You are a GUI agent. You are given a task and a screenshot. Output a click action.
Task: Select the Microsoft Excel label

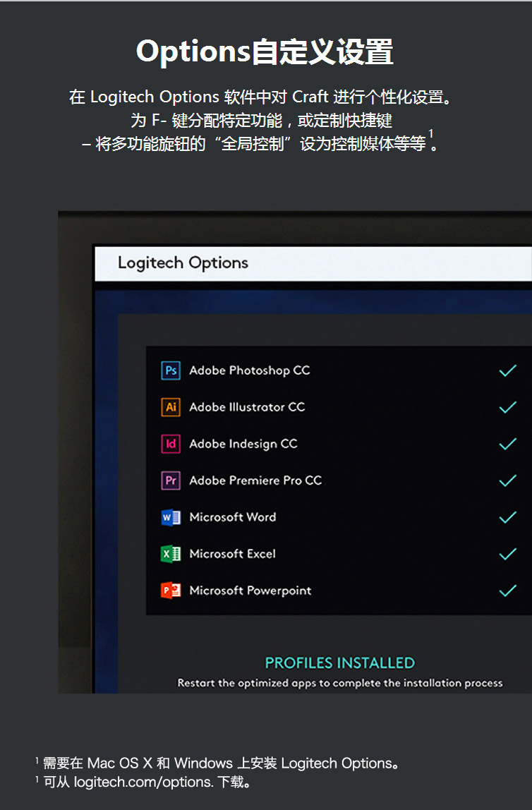[232, 554]
